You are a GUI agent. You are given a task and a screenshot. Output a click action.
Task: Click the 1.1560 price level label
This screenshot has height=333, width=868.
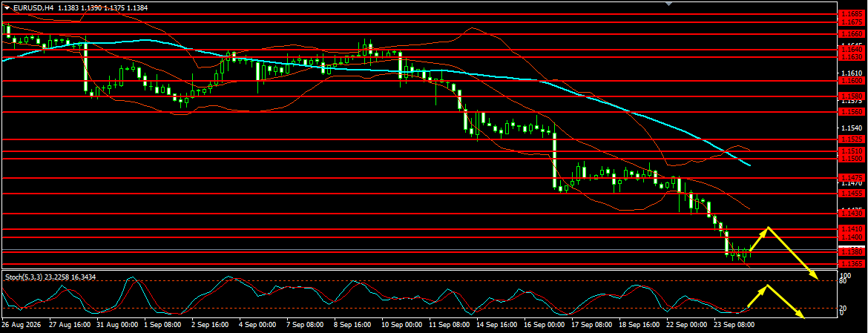pos(851,112)
